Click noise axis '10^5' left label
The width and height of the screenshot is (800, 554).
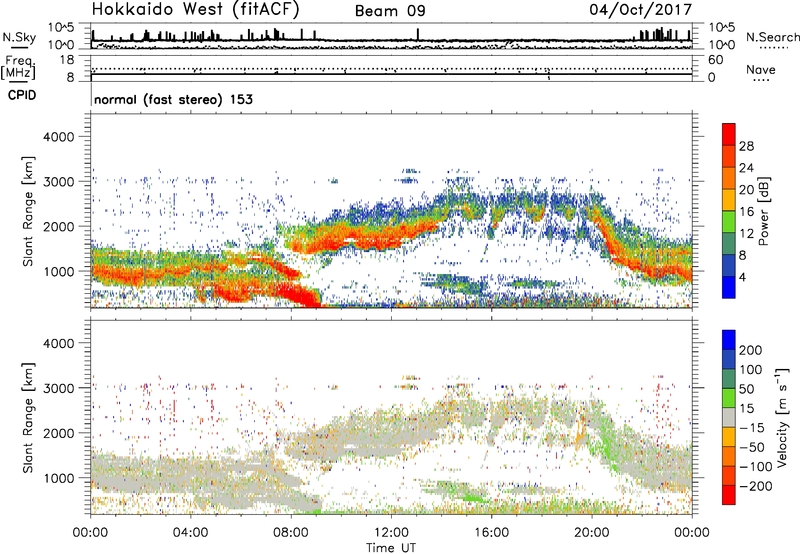tap(61, 27)
